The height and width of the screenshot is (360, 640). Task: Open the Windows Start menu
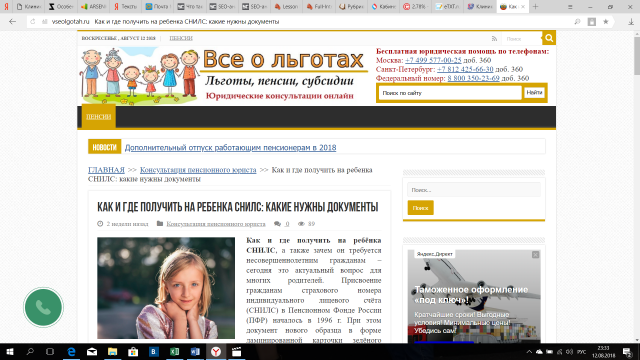[10, 351]
